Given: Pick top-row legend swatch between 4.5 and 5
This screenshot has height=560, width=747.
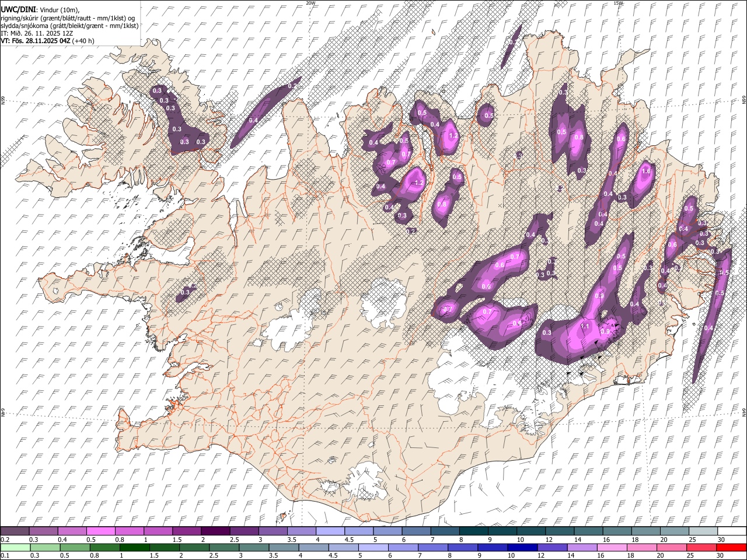Looking at the screenshot, I should [358, 531].
